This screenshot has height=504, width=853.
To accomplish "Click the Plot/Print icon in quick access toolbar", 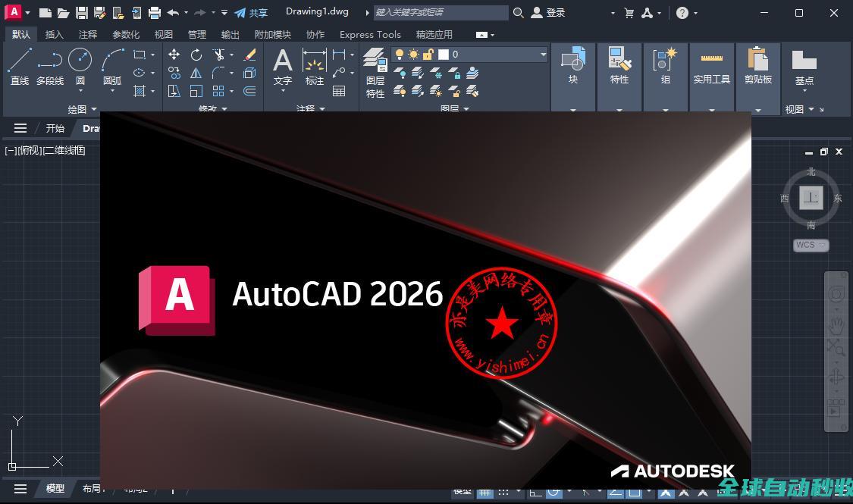I will [x=155, y=13].
